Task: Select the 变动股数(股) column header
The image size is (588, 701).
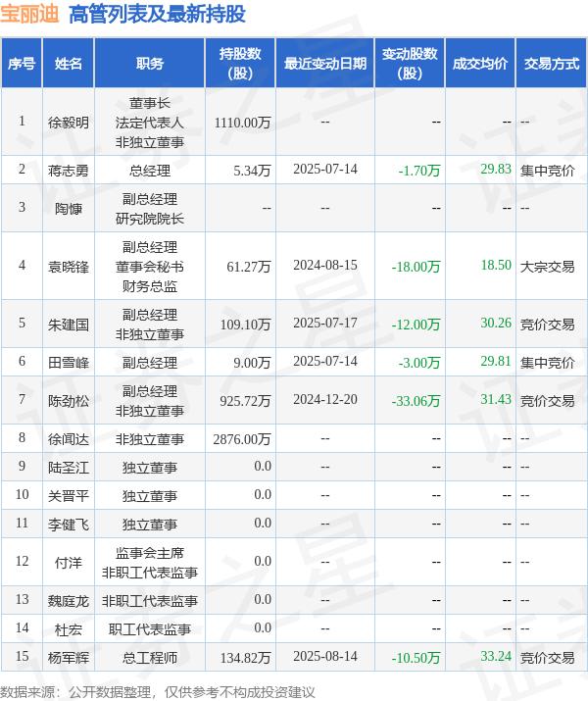Action: [410, 63]
